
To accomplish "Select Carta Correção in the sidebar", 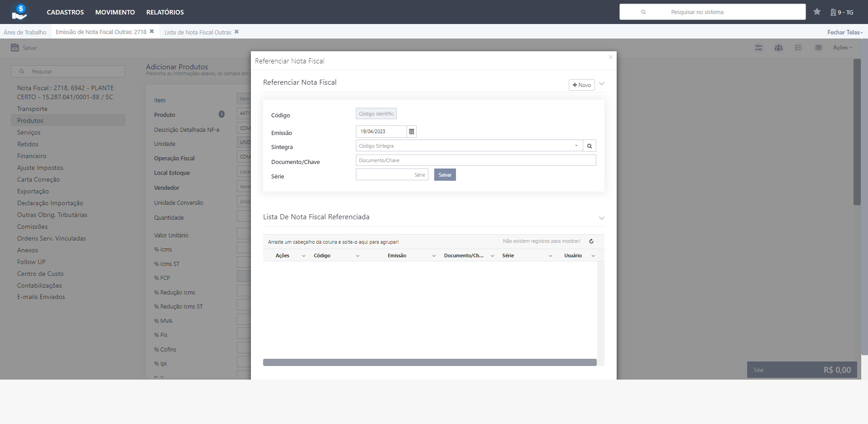I will point(38,179).
